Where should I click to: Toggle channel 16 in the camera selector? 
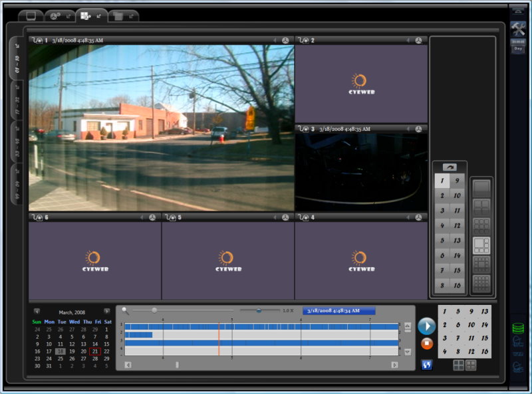coord(457,286)
